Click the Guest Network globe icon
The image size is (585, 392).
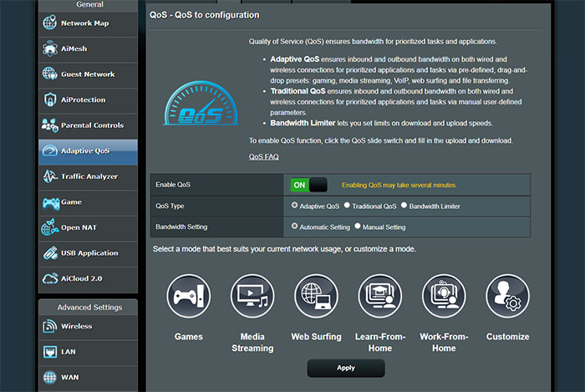(x=49, y=74)
